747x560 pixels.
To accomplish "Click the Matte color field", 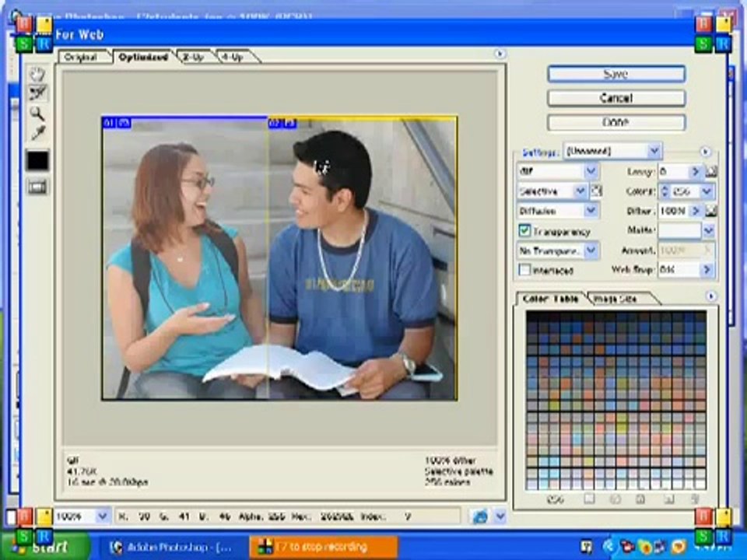I will [680, 231].
